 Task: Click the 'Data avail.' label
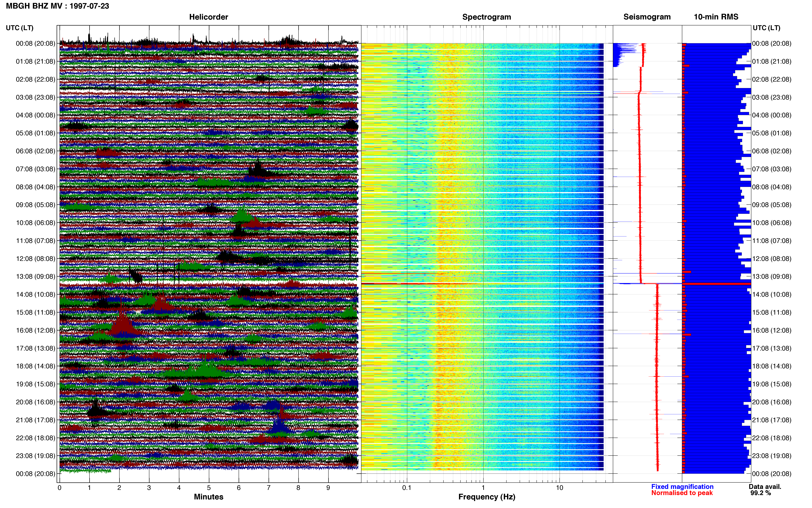click(765, 486)
